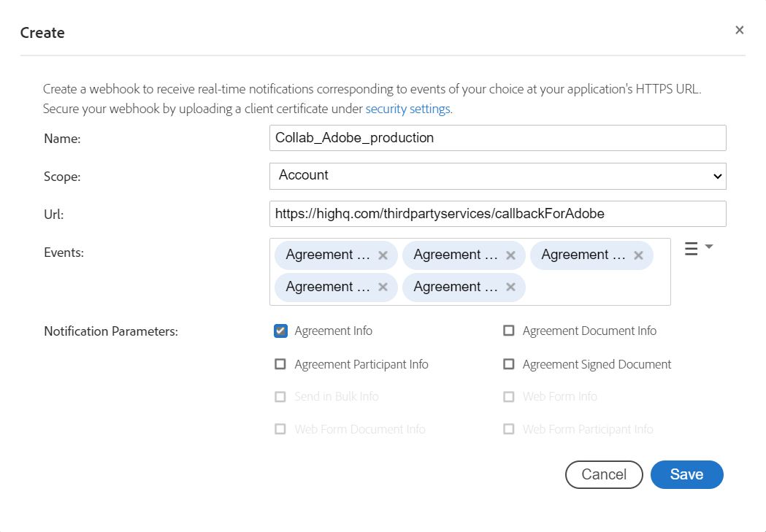This screenshot has height=532, width=766.
Task: Expand the arrow beside the events menu
Action: point(708,247)
